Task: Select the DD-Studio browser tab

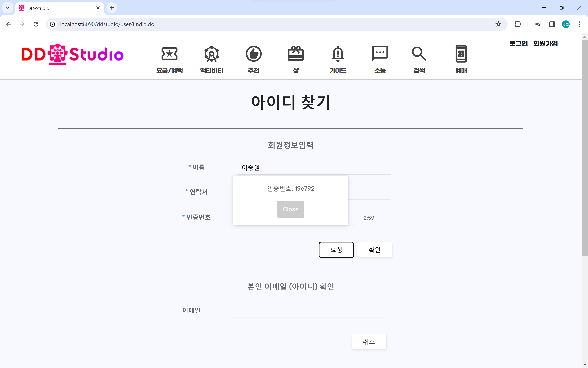Action: click(60, 8)
